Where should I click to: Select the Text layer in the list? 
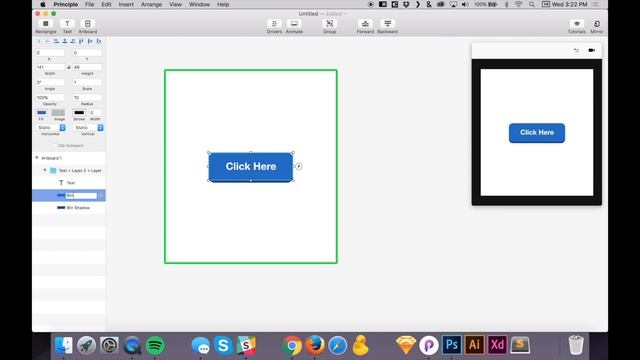[x=69, y=183]
